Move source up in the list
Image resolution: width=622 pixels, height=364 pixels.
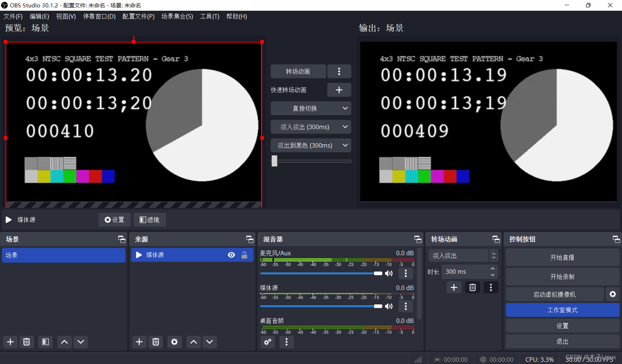(194, 342)
